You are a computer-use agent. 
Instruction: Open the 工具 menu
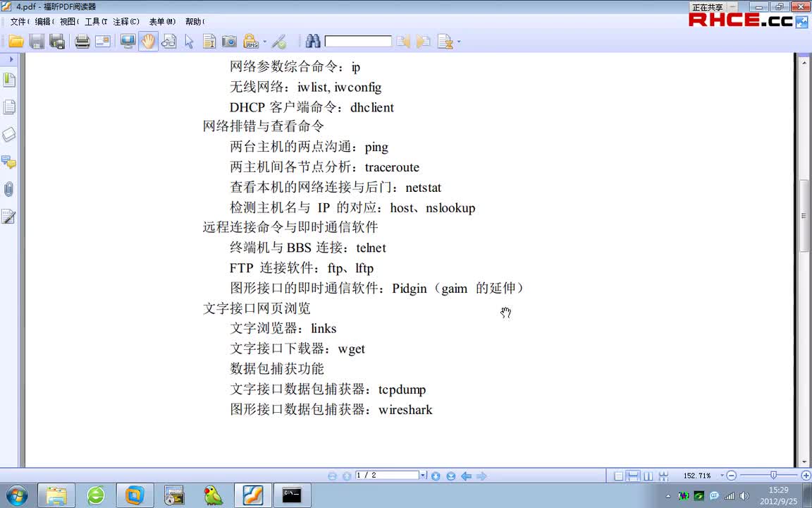[x=96, y=21]
